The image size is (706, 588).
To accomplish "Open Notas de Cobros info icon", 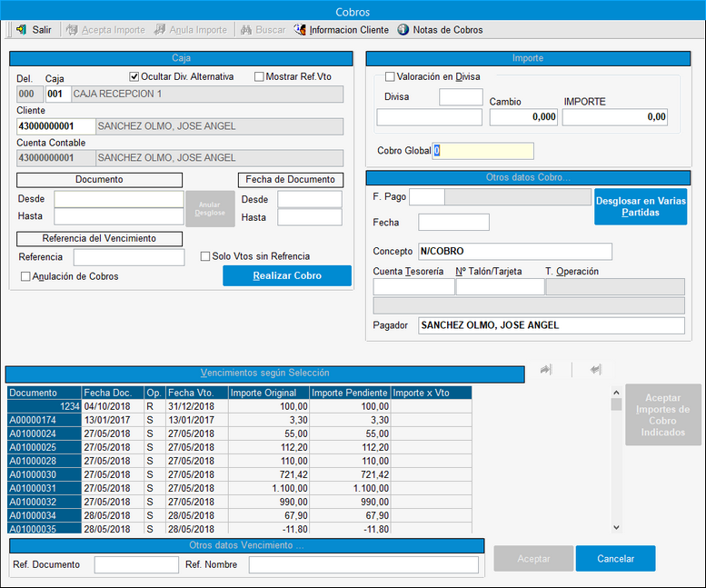I will (x=403, y=30).
